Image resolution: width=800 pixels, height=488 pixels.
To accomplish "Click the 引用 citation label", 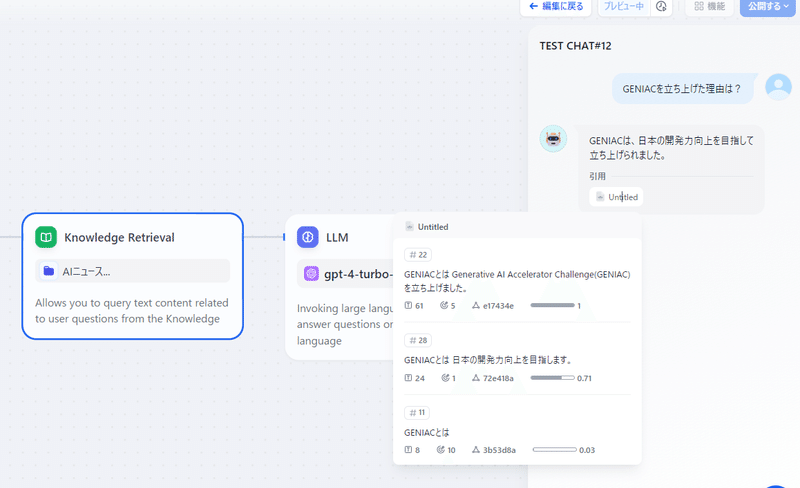I will point(597,176).
